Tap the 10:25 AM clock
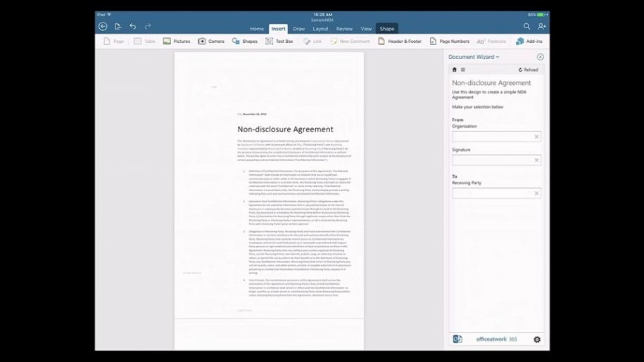The image size is (644, 362). point(323,15)
